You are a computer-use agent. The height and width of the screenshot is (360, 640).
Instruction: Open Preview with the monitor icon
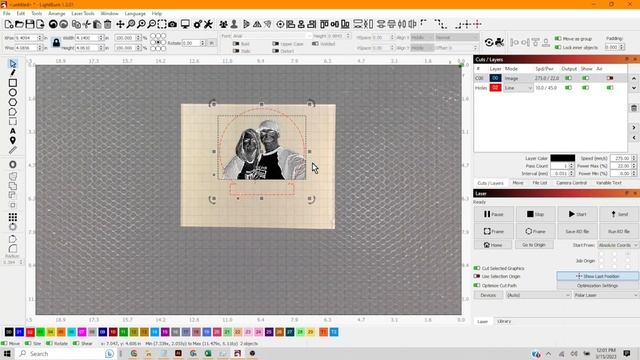185,24
